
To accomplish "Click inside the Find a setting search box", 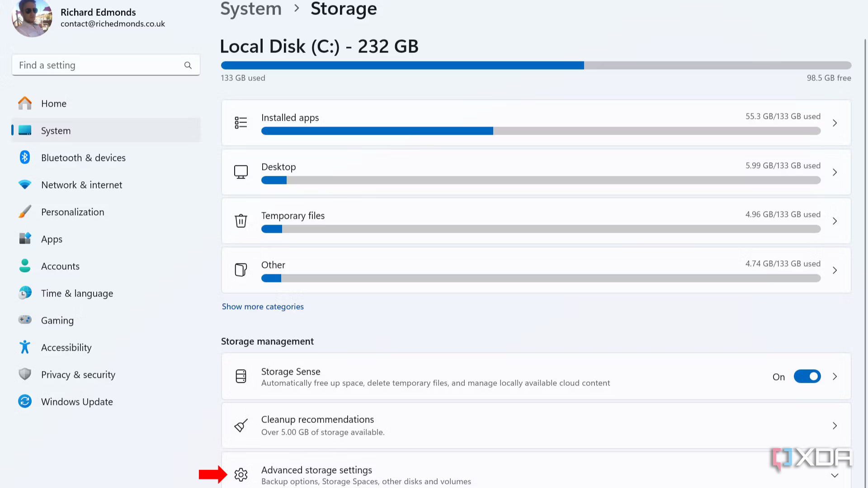I will coord(90,65).
